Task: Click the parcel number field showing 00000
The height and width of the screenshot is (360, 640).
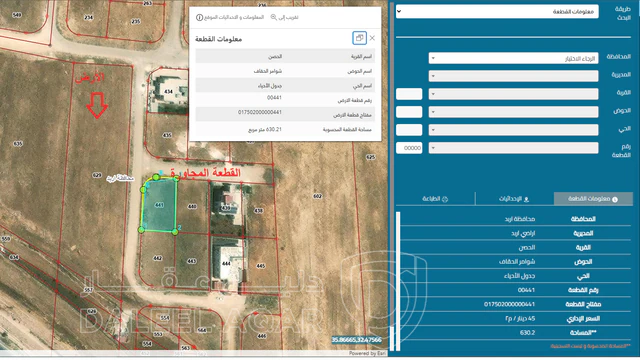Action: pos(409,148)
